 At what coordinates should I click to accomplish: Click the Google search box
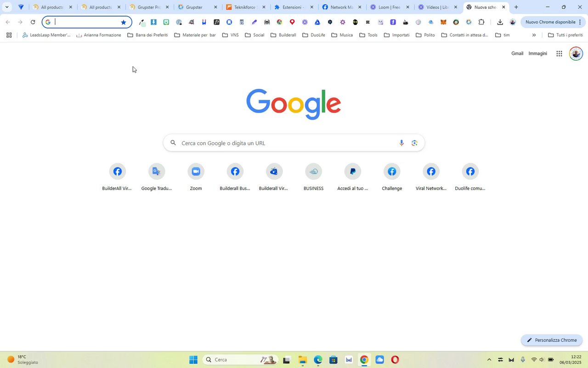[x=294, y=143]
